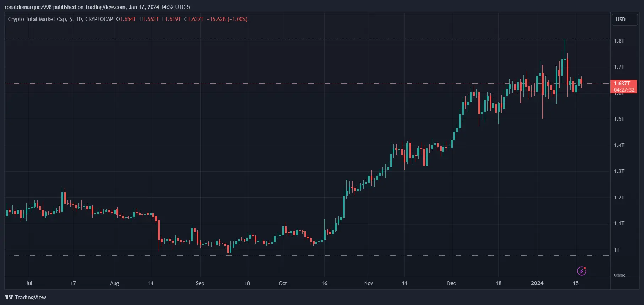
Task: Click the low value L1.619T in the legend
Action: (171, 19)
